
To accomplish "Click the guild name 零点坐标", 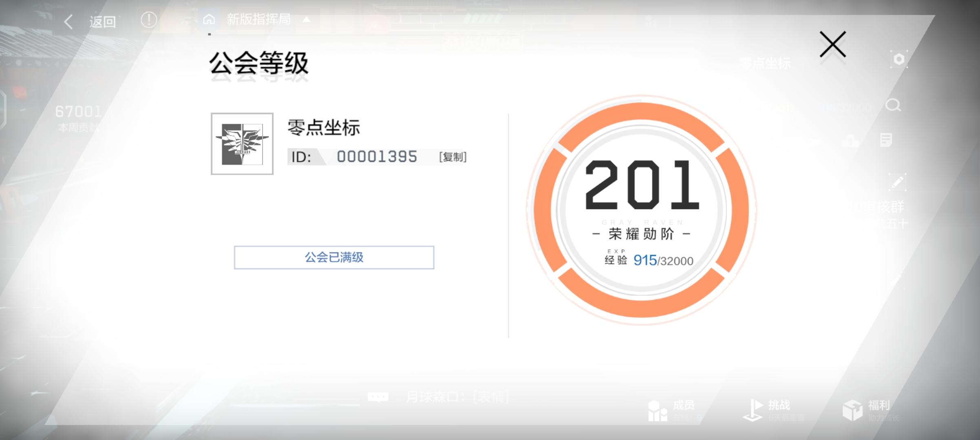I will pos(324,128).
